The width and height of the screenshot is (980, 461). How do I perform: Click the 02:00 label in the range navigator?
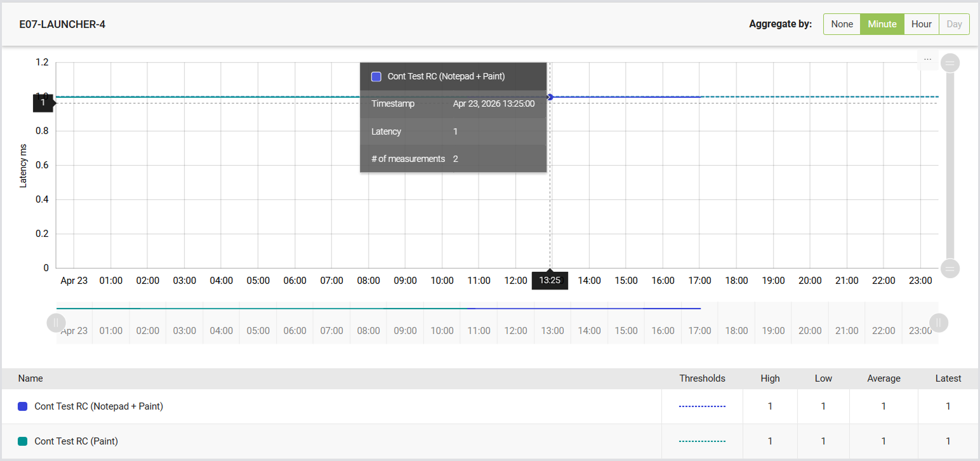147,331
